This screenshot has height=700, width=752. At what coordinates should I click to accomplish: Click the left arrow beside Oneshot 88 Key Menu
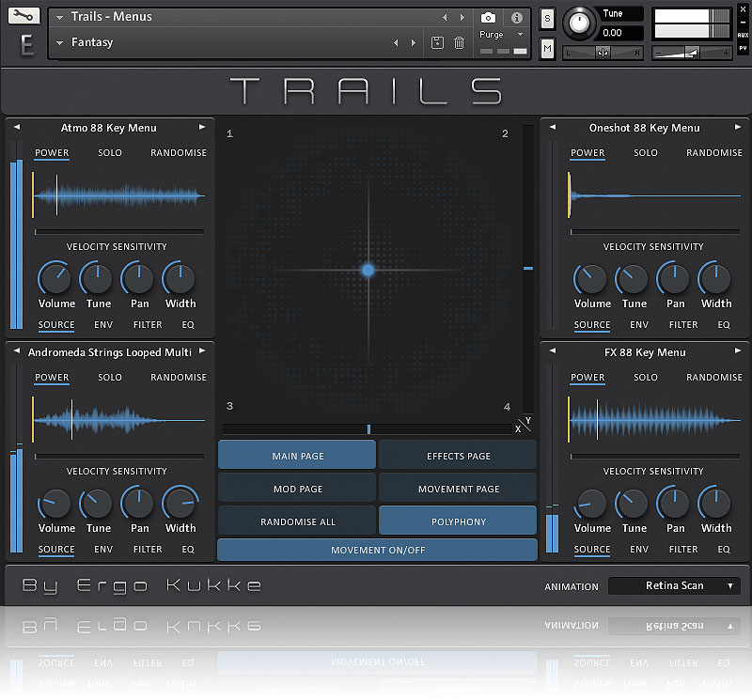click(x=553, y=128)
